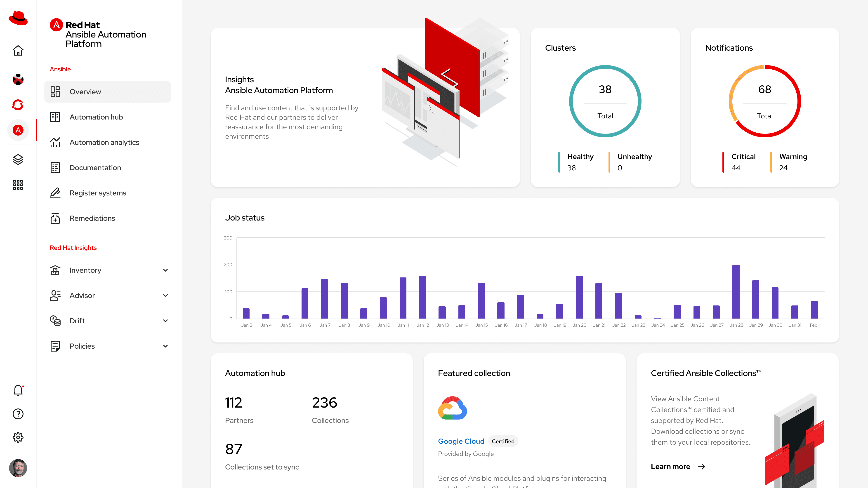The image size is (868, 488).
Task: Select the Ansible product icon in rail
Action: tap(18, 130)
